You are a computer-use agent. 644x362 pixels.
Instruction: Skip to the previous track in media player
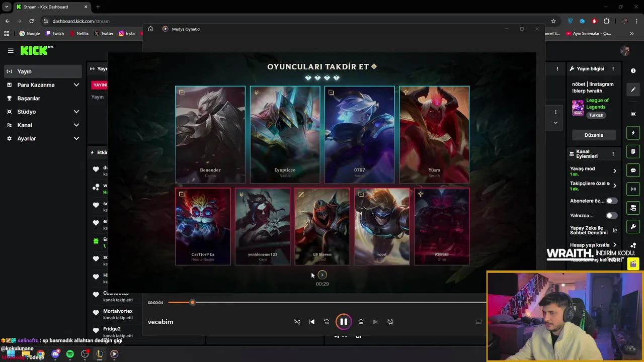pos(312,322)
